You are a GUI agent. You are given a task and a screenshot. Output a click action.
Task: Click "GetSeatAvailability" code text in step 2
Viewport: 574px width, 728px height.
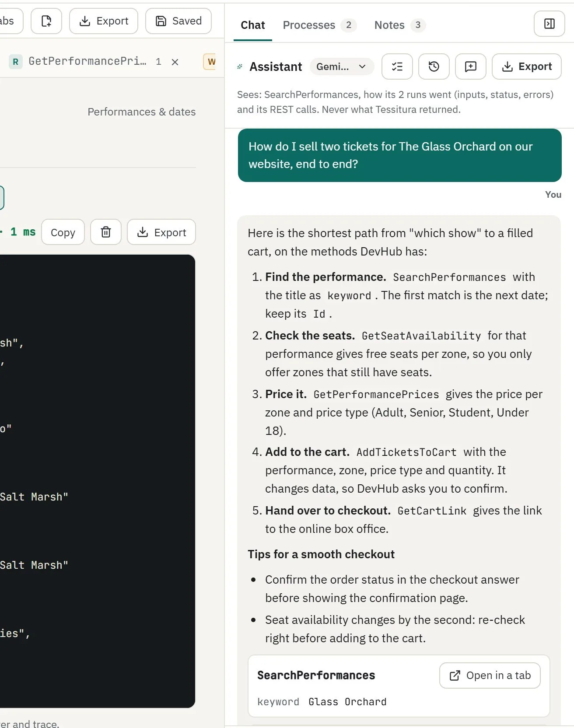tap(421, 336)
